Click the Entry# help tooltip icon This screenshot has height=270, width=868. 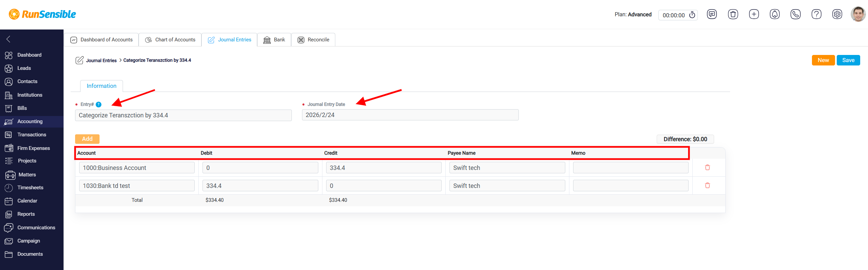coord(99,104)
